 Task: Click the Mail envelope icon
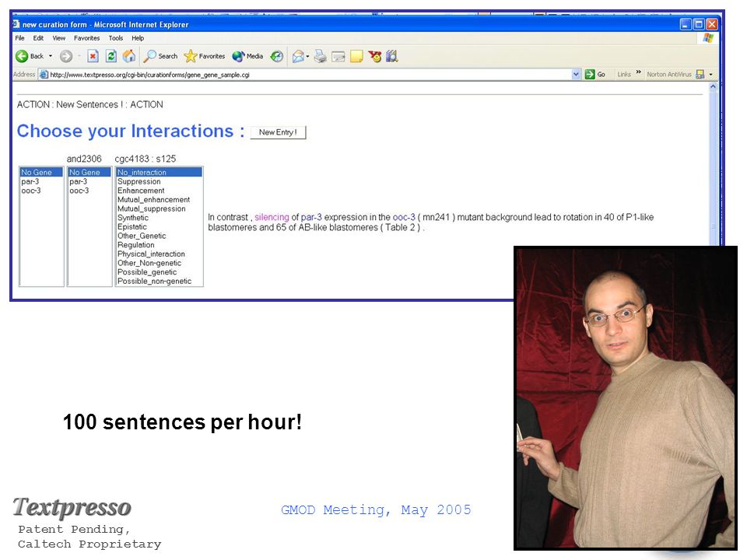(x=298, y=56)
